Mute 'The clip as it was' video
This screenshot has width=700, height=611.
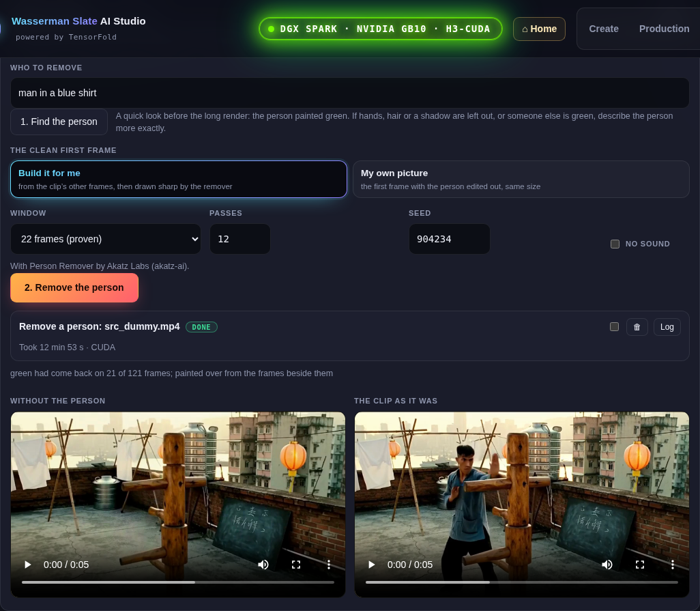[607, 565]
